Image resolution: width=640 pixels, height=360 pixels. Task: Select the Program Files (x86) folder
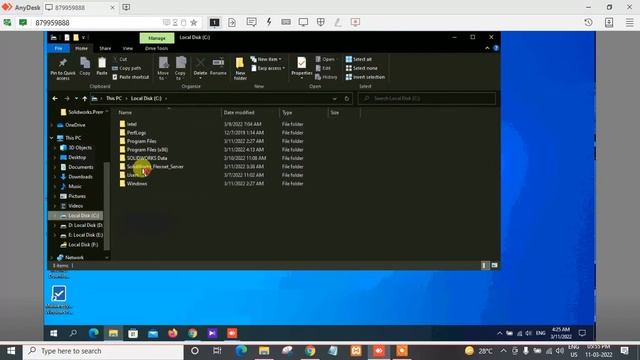pyautogui.click(x=144, y=150)
